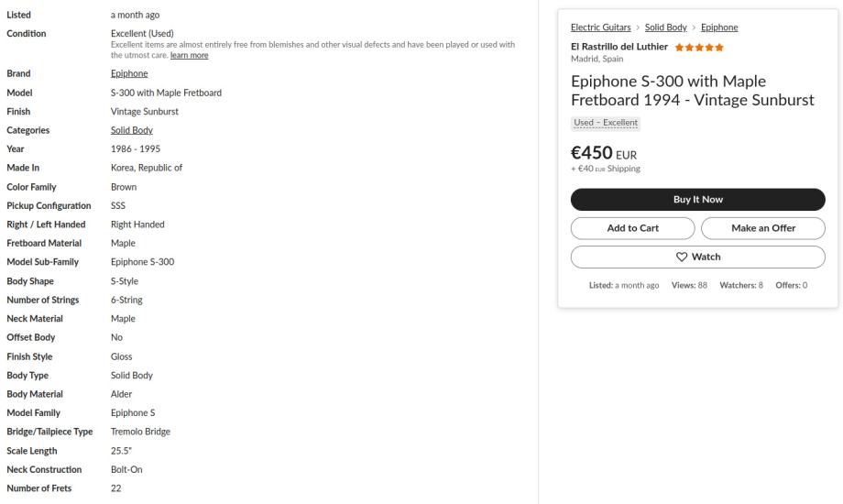Screen dimensions: 843x504
Task: Click Make an Offer button
Action: pyautogui.click(x=763, y=228)
